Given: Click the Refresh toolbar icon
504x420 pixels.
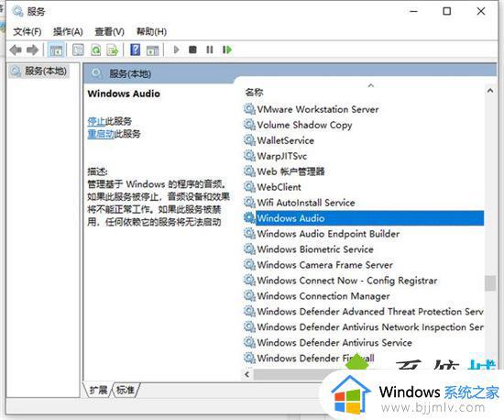Looking at the screenshot, I should pyautogui.click(x=96, y=50).
